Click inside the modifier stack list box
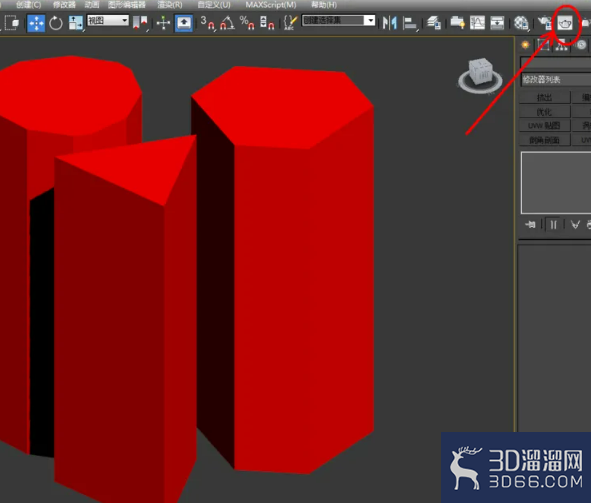Image resolution: width=591 pixels, height=503 pixels. pyautogui.click(x=556, y=183)
